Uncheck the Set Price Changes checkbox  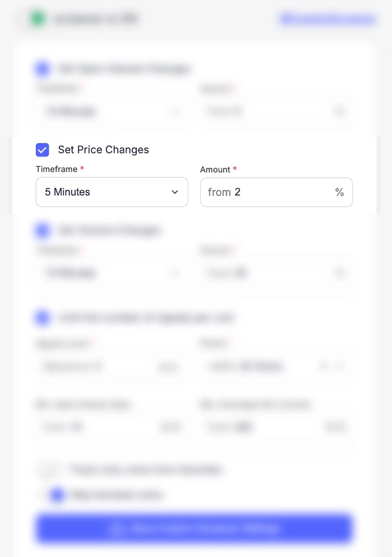[42, 150]
